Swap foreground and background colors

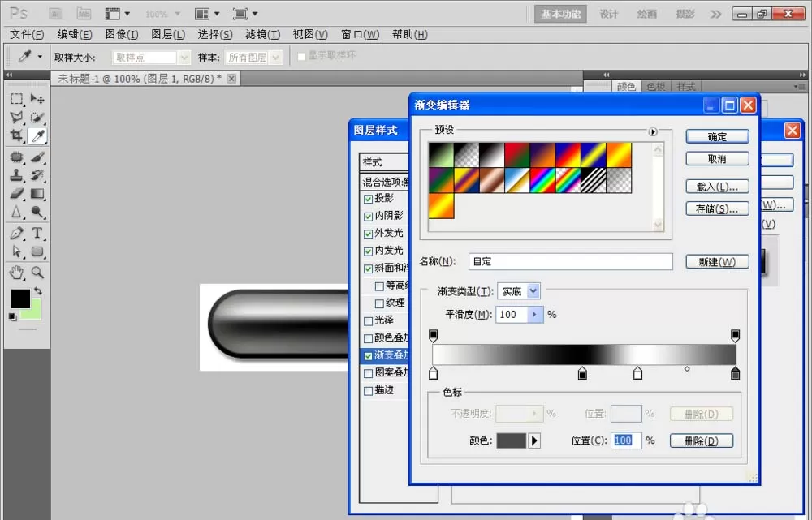[38, 290]
